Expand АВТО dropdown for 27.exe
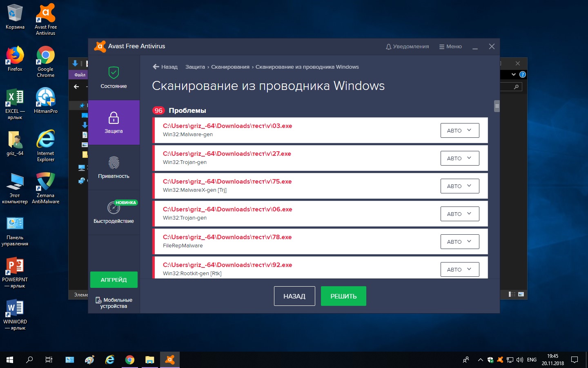This screenshot has width=588, height=368. tap(460, 158)
